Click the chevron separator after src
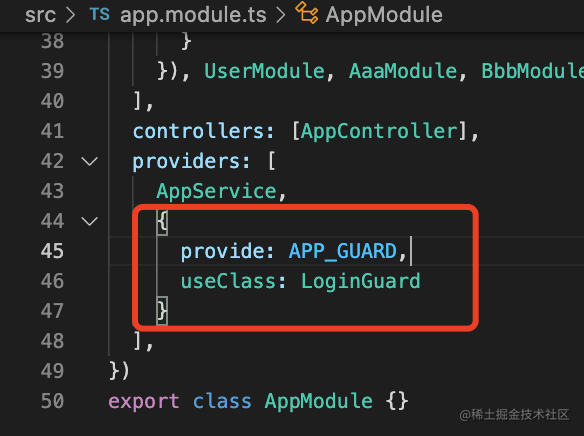 click(x=70, y=15)
